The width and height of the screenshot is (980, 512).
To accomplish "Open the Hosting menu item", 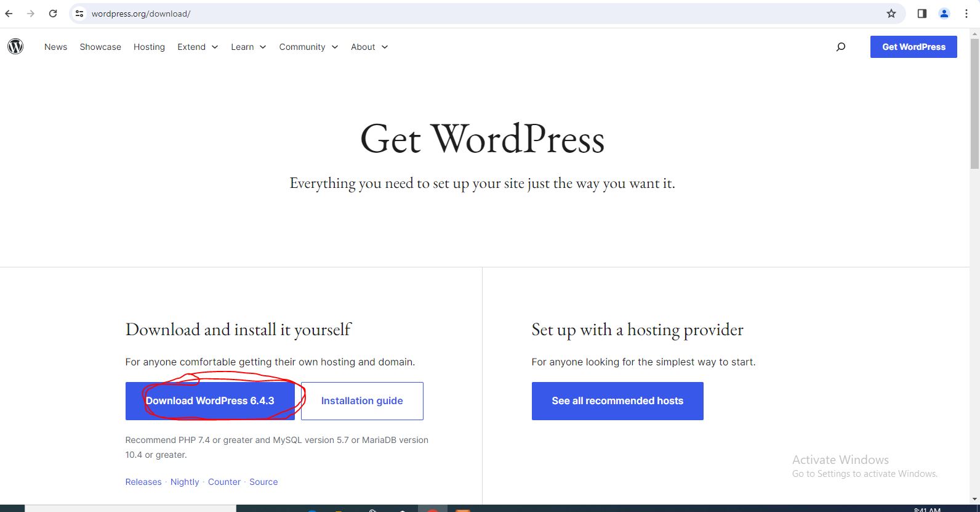I will click(149, 47).
